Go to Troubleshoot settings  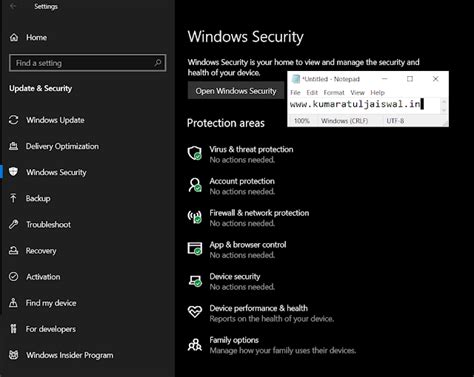48,224
